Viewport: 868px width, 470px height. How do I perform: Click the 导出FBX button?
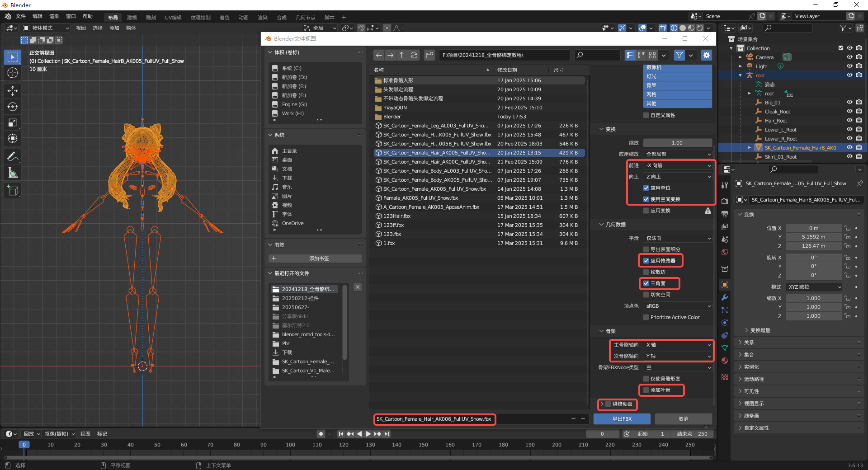[622, 419]
